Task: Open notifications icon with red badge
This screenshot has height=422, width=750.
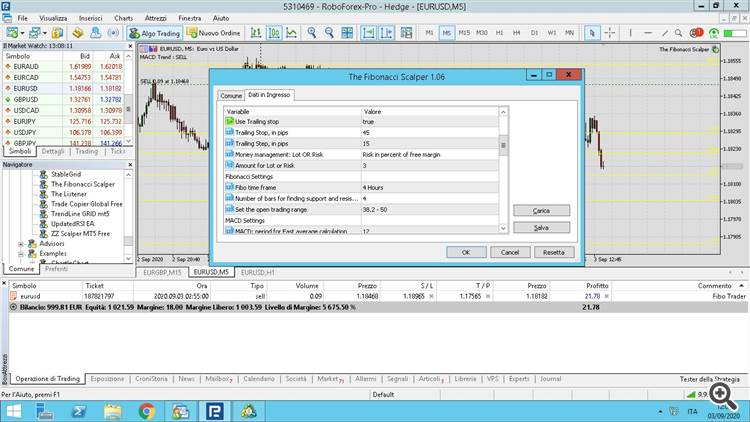Action: (696, 33)
